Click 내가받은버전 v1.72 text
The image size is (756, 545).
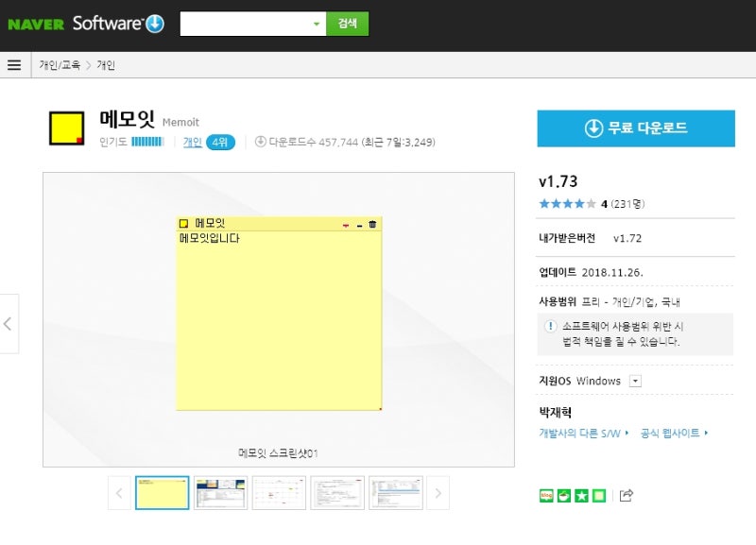[590, 238]
